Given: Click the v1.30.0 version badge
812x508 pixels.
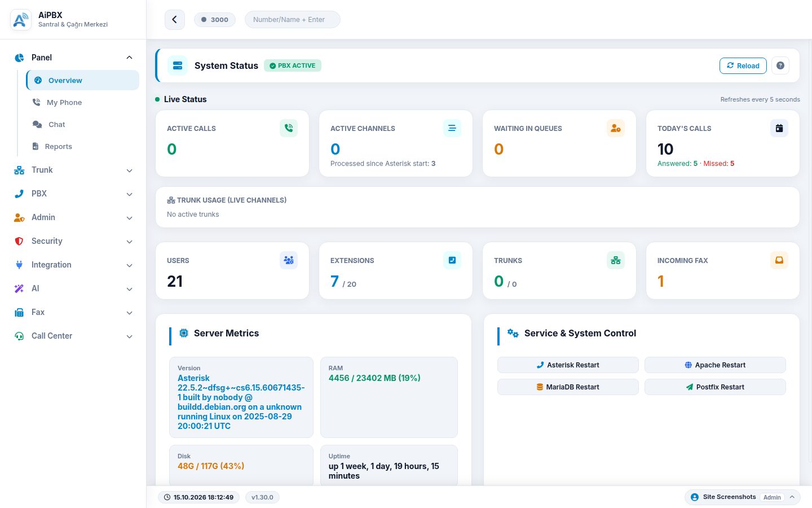Looking at the screenshot, I should [x=262, y=497].
